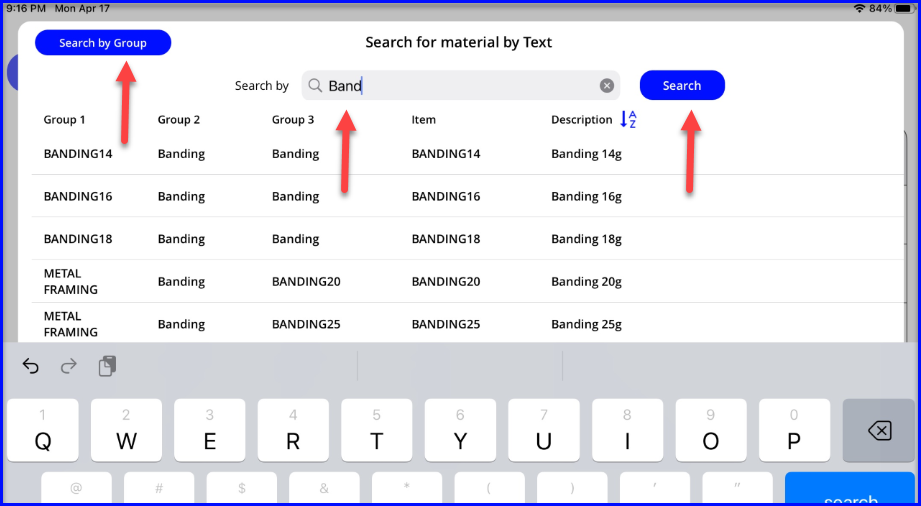Focus the Search by text field

(x=460, y=86)
